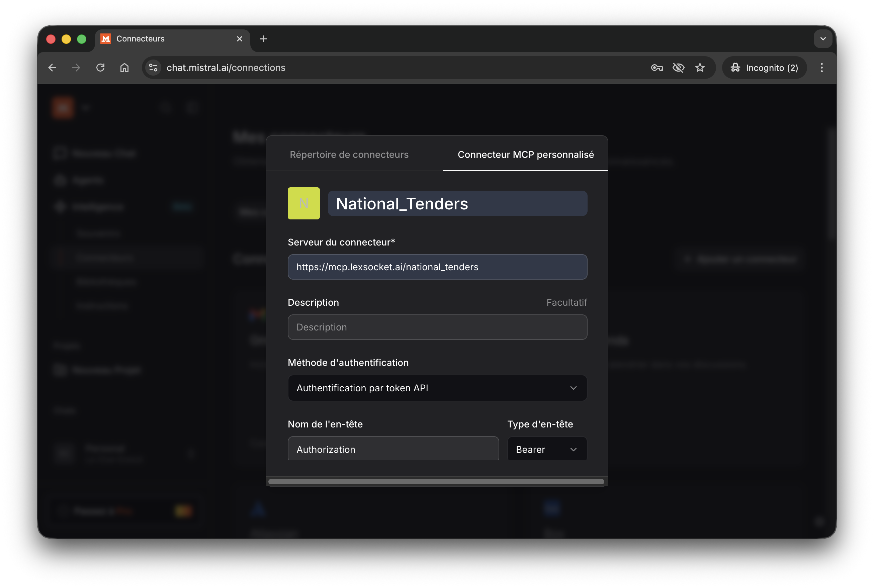This screenshot has height=588, width=874.
Task: Click the forward navigation arrow
Action: [x=76, y=68]
